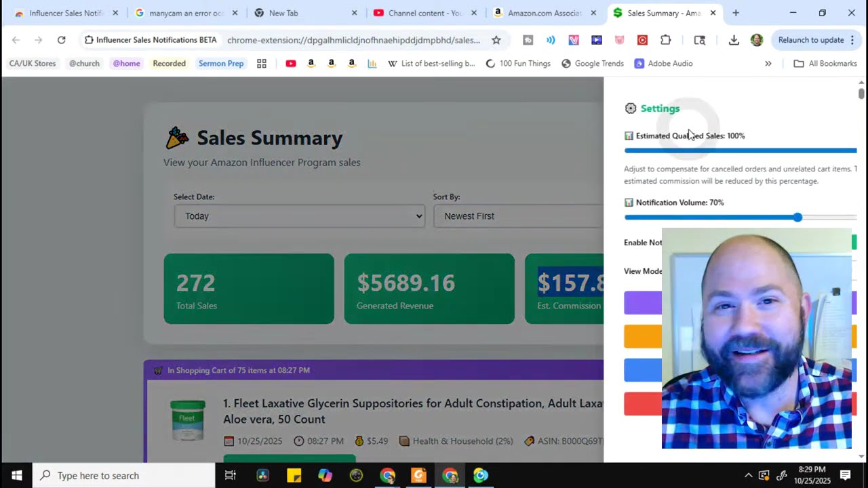Open the Google Trends bookmark

(592, 64)
